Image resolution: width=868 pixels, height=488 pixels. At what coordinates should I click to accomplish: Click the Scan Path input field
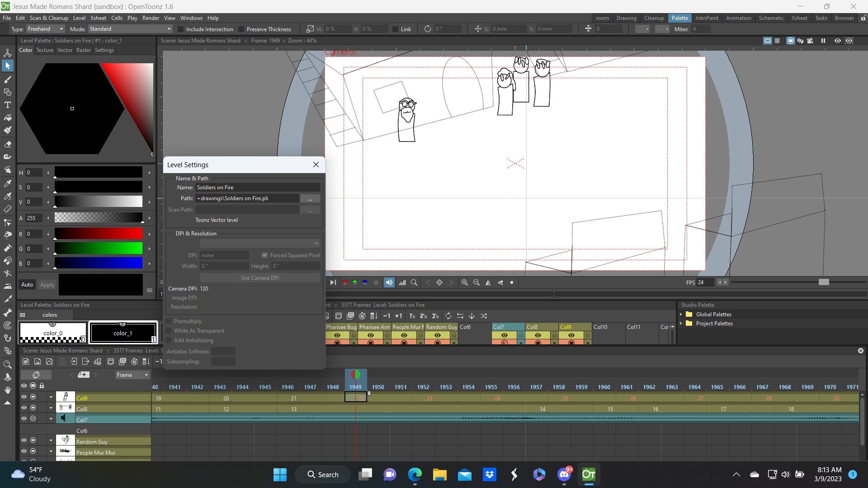coord(247,209)
